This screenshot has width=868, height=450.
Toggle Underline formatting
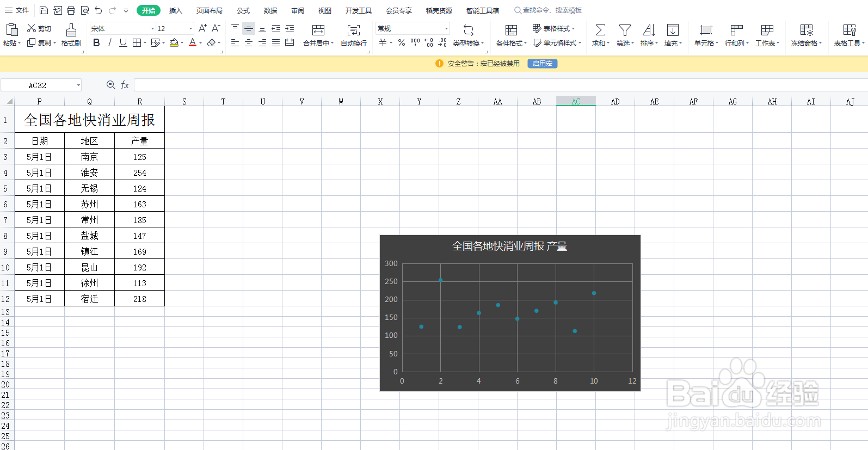pyautogui.click(x=123, y=42)
